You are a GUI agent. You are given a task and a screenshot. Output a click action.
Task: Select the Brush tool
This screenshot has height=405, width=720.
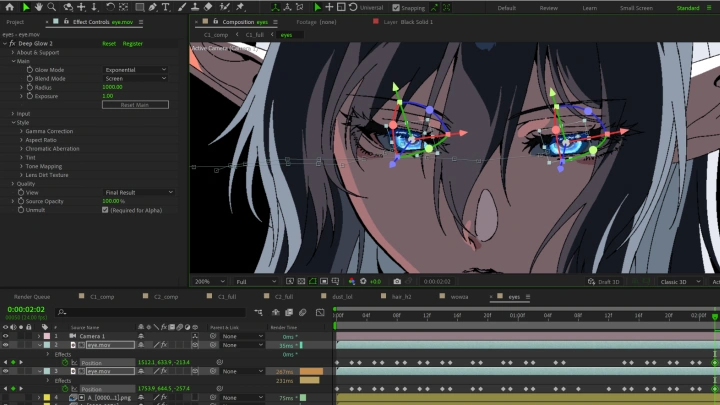pos(182,7)
